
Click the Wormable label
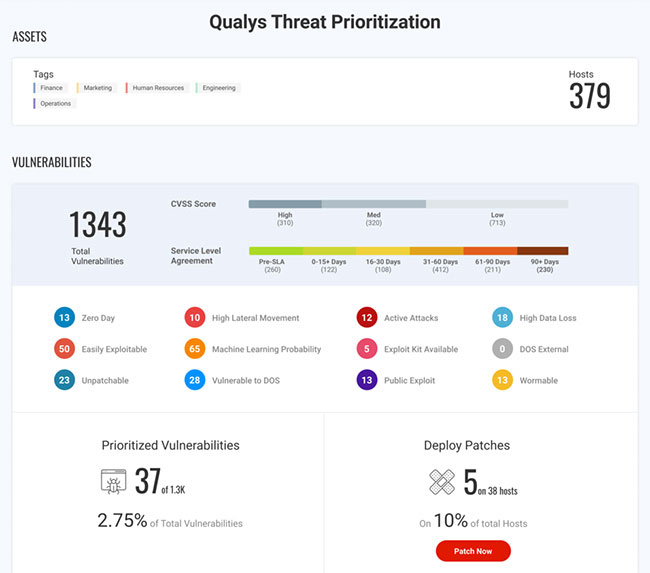click(539, 381)
